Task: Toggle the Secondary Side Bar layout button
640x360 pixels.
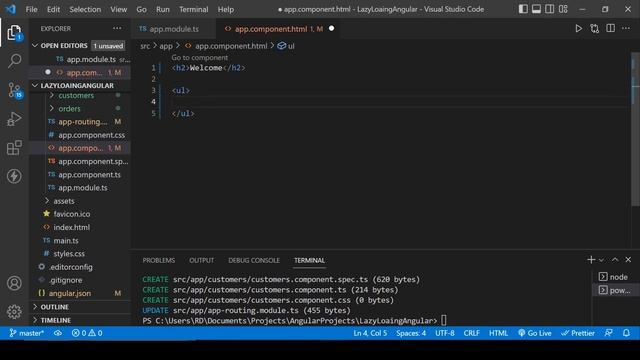Action: click(x=550, y=9)
